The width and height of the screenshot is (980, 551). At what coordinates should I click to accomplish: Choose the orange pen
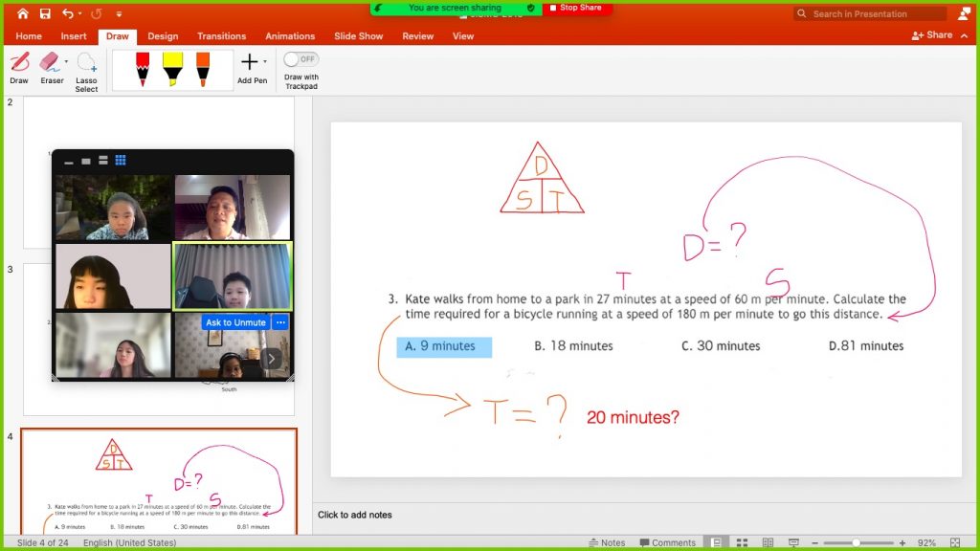[x=203, y=69]
